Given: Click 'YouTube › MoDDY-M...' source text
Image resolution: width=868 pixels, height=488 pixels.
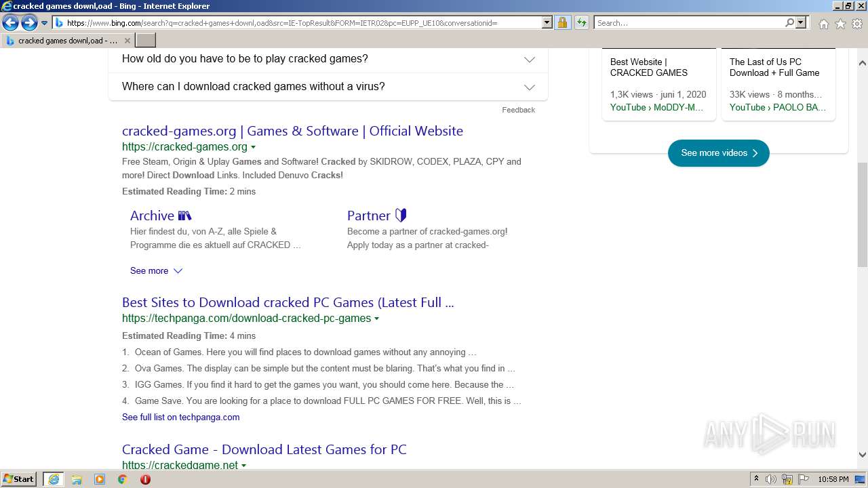Looking at the screenshot, I should point(656,107).
